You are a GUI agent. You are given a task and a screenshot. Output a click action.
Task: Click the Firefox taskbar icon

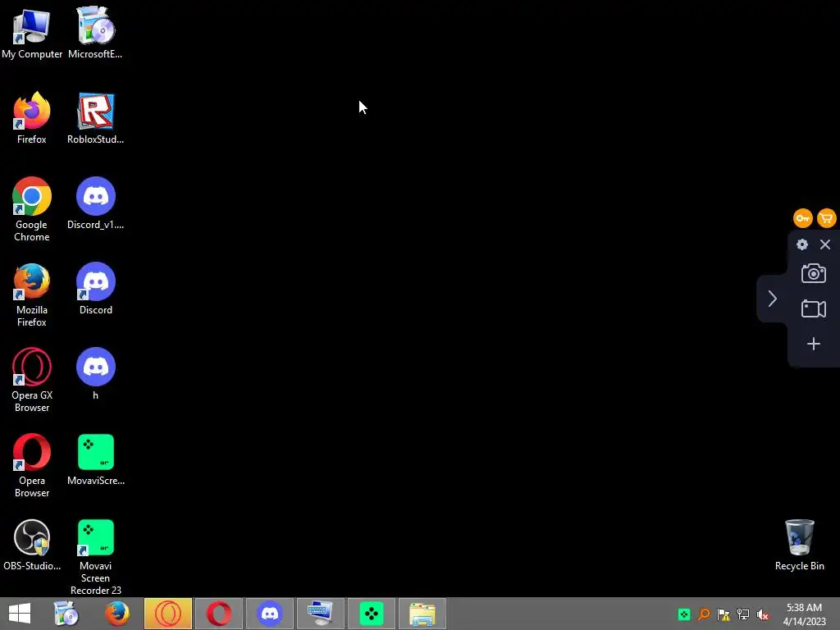coord(117,614)
